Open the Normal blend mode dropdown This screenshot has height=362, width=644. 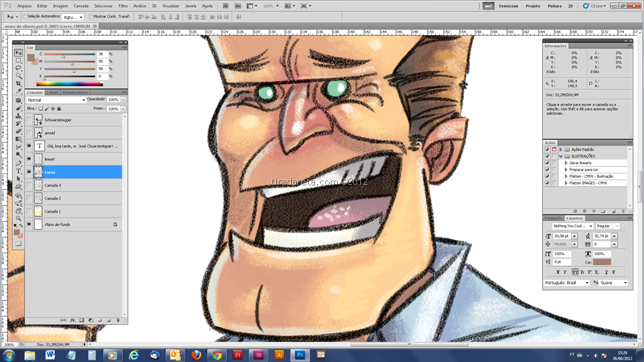(x=56, y=100)
